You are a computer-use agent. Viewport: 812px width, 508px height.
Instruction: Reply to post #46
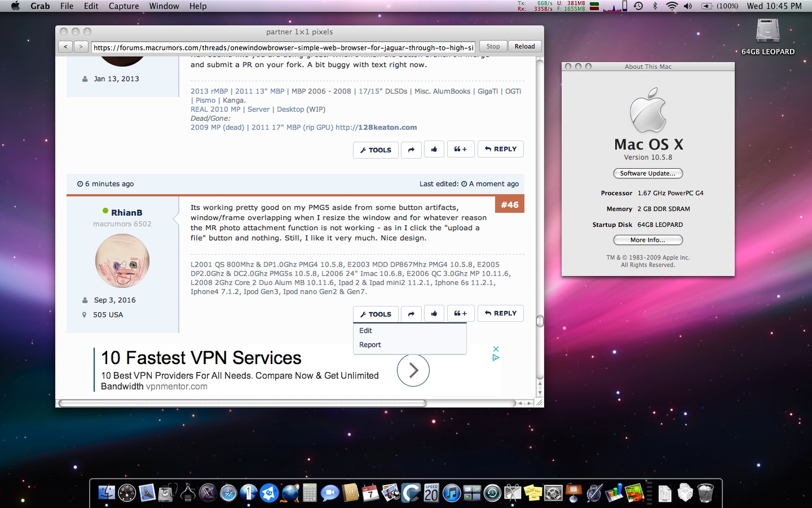pyautogui.click(x=501, y=313)
